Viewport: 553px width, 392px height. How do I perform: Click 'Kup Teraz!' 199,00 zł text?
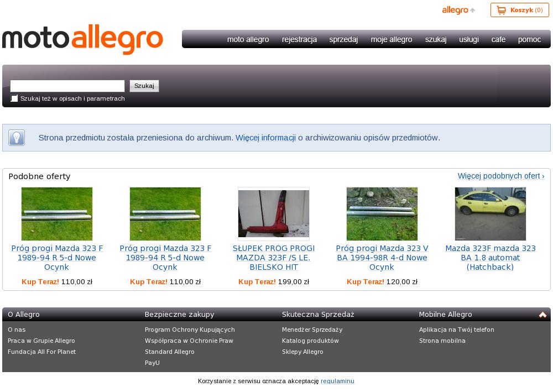(274, 281)
